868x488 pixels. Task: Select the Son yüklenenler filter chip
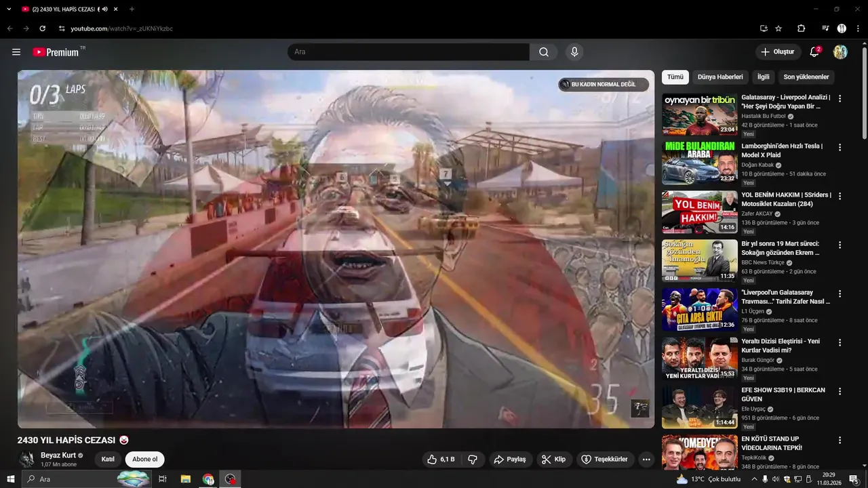coord(806,77)
